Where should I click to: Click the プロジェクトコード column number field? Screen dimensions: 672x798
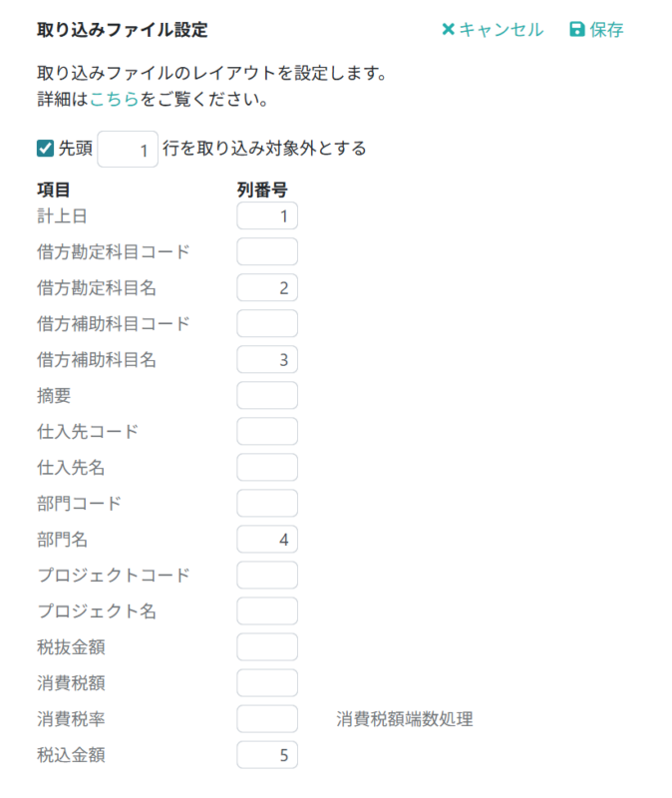(x=266, y=575)
